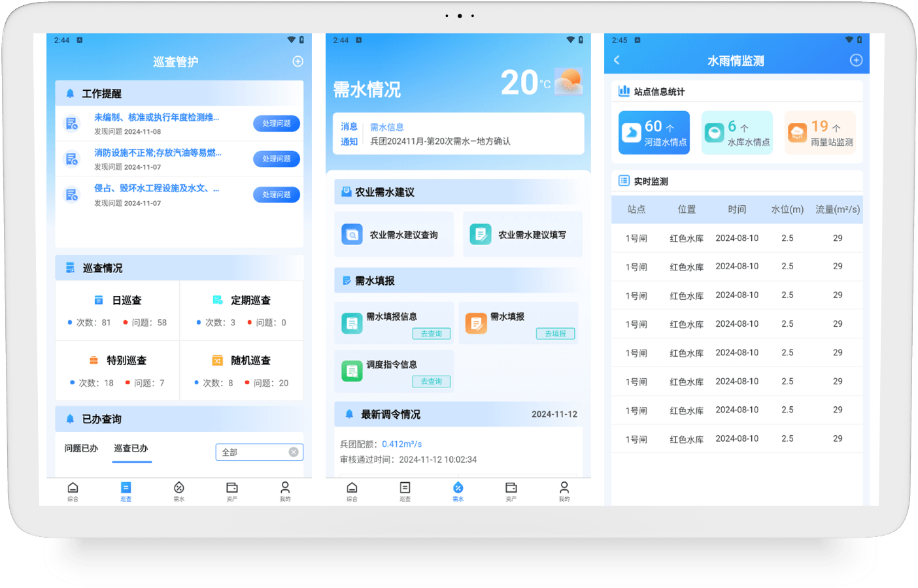Screen dimensions: 918x588
Task: Open the 日巡查 card icon
Action: (x=99, y=300)
